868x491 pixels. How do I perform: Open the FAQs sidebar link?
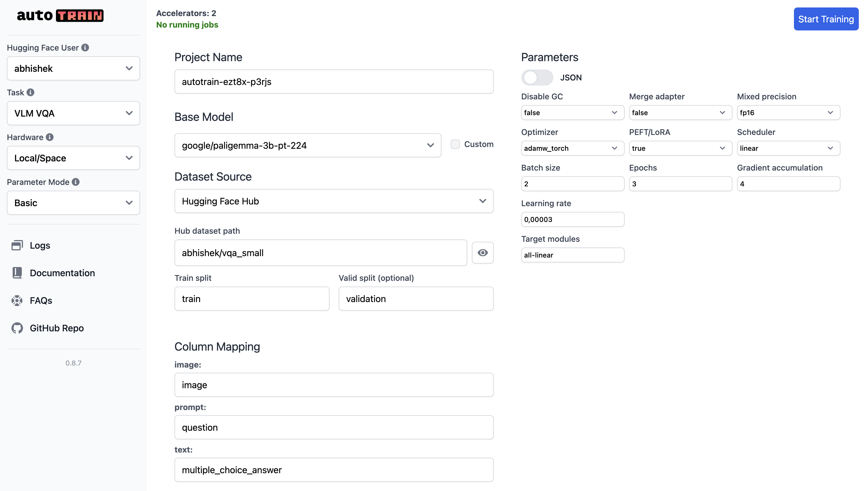pyautogui.click(x=41, y=300)
